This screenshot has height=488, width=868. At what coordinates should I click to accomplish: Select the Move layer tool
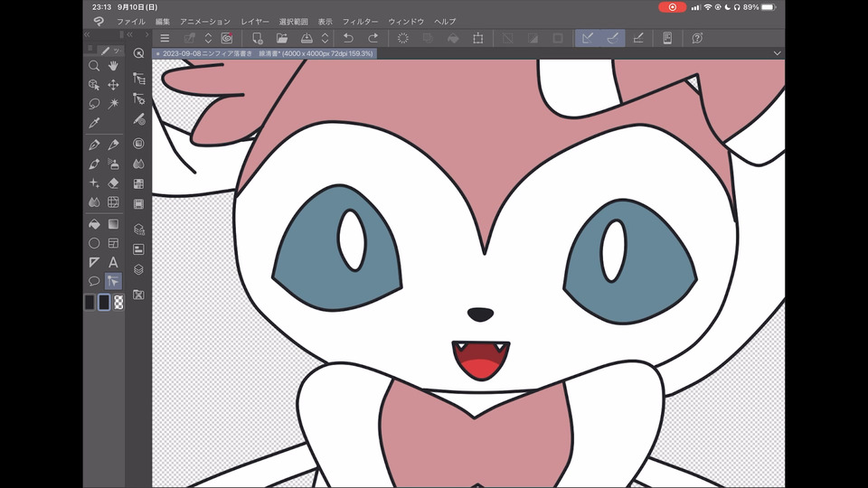coord(113,85)
